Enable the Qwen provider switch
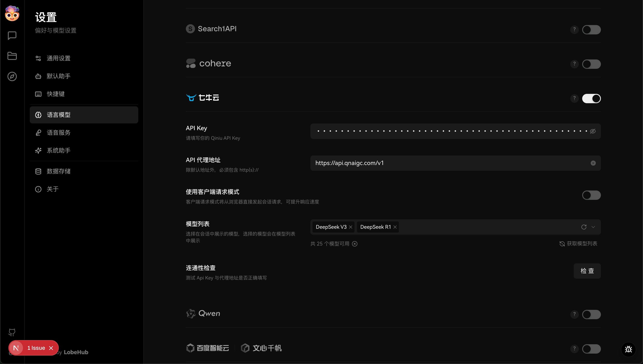The image size is (643, 364). tap(591, 314)
